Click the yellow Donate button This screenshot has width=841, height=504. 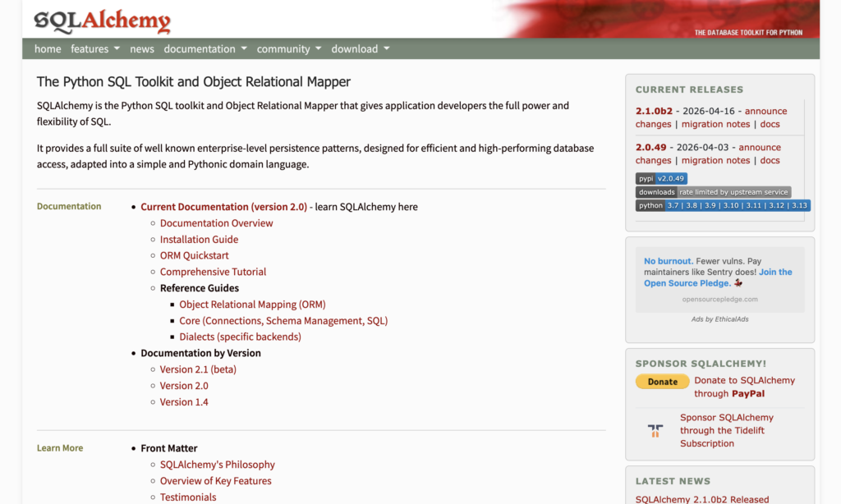pos(663,381)
